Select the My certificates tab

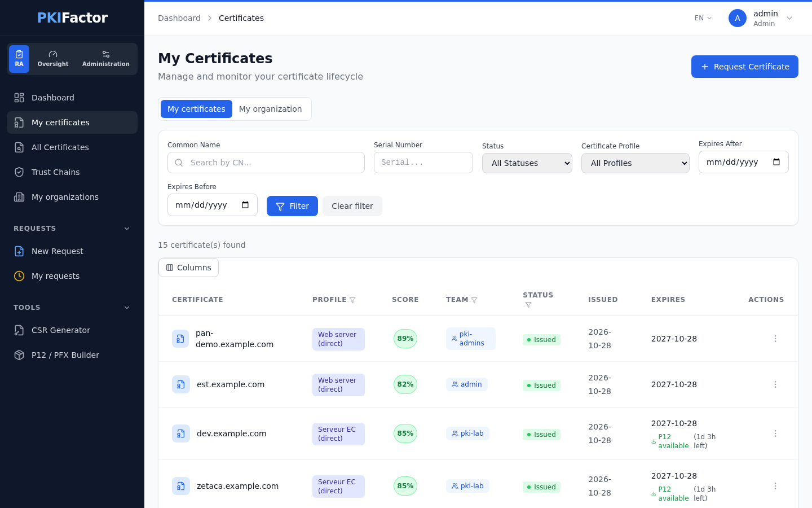tap(196, 109)
